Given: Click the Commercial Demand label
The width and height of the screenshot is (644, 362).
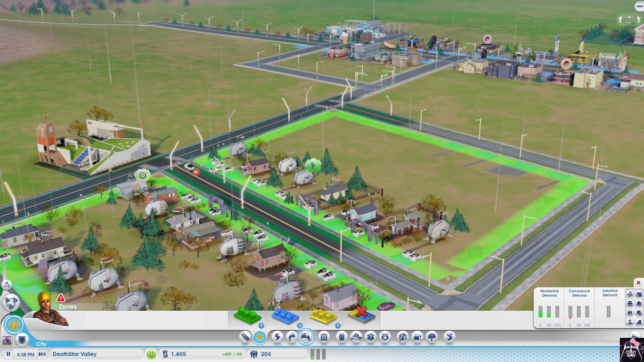Looking at the screenshot, I should click(579, 293).
